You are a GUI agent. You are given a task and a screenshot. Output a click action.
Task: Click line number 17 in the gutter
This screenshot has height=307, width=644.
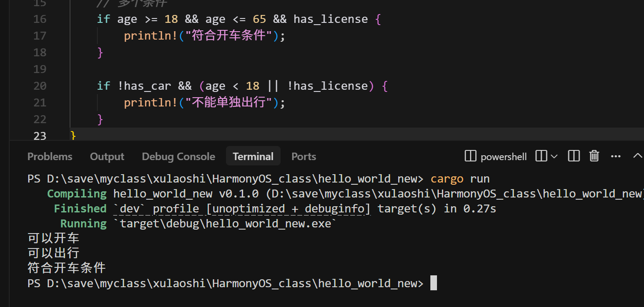tap(40, 36)
